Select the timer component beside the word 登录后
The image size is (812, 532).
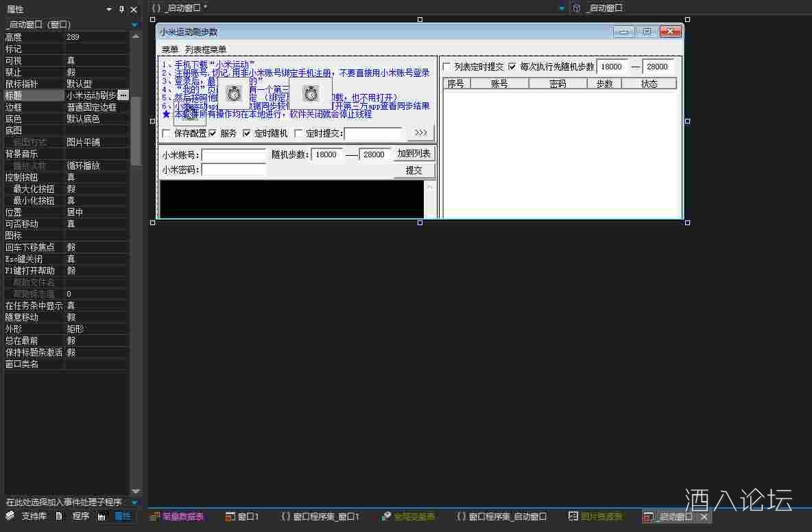pos(234,93)
